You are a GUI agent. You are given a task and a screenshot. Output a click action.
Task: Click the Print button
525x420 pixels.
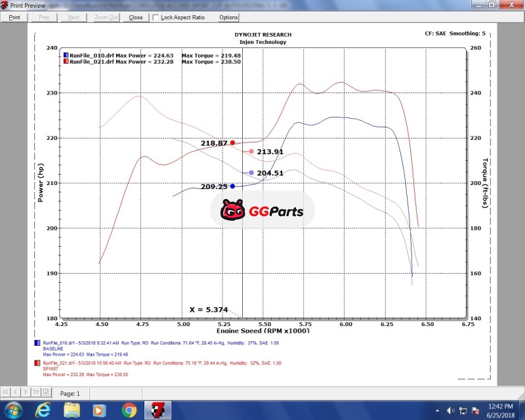[14, 18]
